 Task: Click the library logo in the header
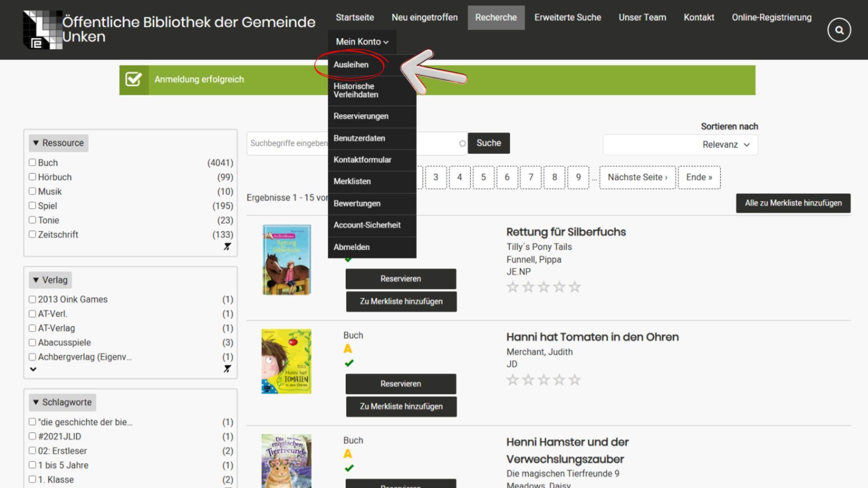(x=42, y=30)
